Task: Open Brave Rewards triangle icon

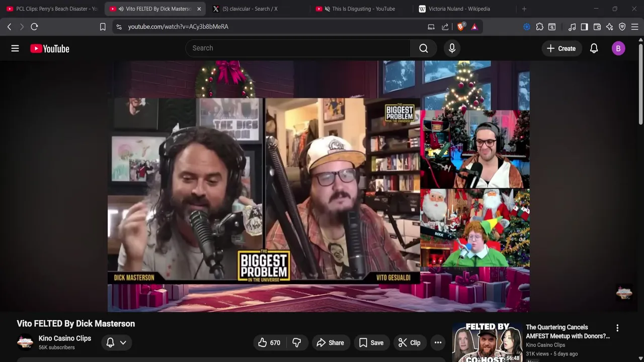Action: pyautogui.click(x=474, y=27)
